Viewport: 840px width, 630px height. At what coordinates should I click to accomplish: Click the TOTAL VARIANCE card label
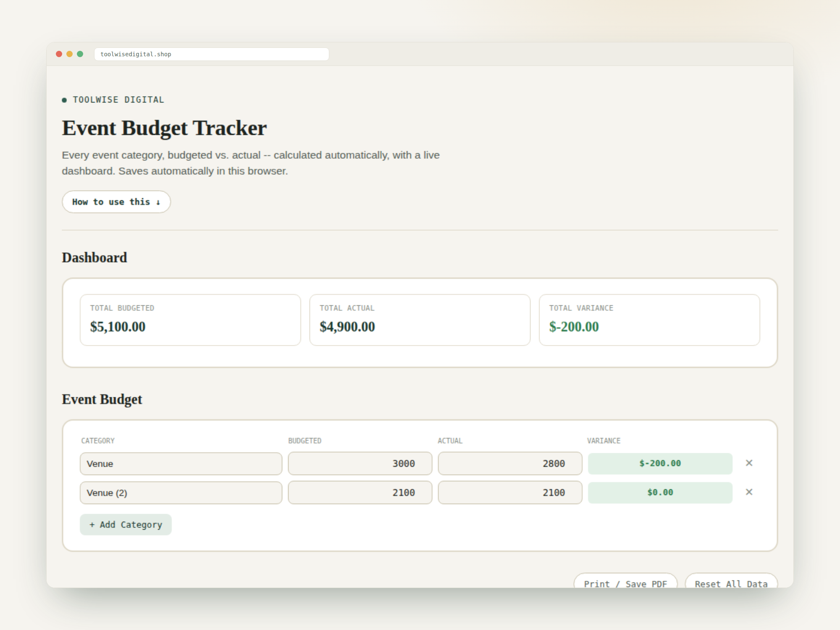[x=581, y=308]
